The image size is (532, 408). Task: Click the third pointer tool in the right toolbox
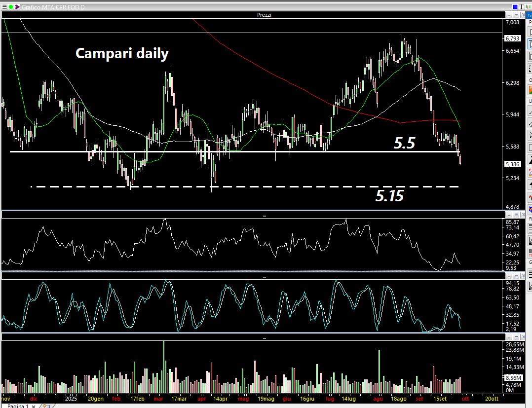530,56
